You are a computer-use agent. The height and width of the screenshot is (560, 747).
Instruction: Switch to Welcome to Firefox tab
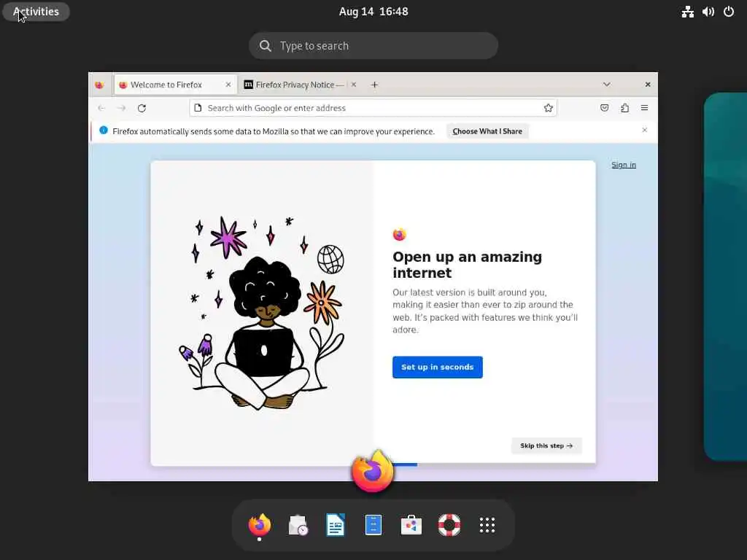[175, 85]
